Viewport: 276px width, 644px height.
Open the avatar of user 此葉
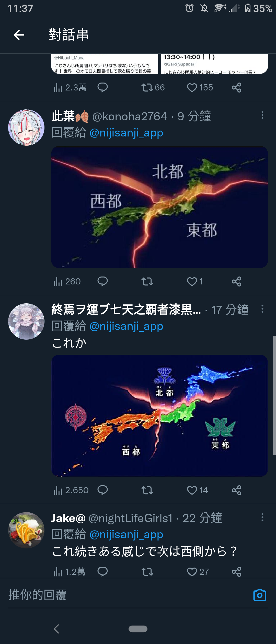coord(26,128)
